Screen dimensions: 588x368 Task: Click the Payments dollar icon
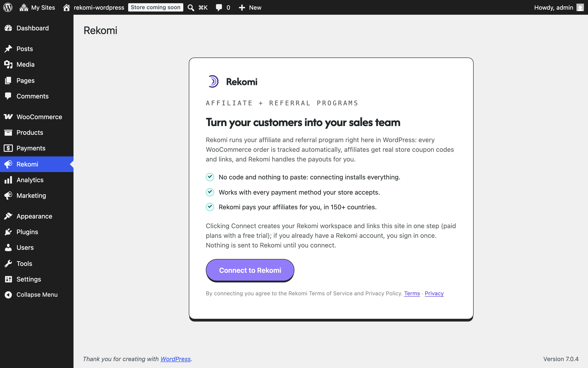point(8,148)
